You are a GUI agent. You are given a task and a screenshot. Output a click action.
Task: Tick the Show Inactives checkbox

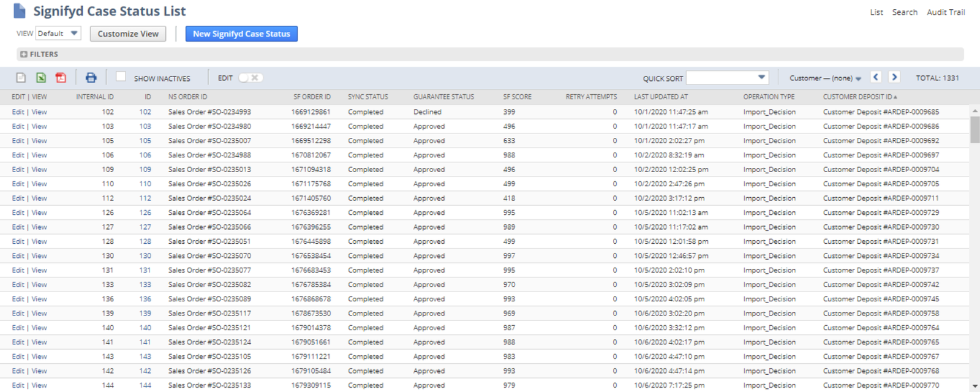[121, 77]
